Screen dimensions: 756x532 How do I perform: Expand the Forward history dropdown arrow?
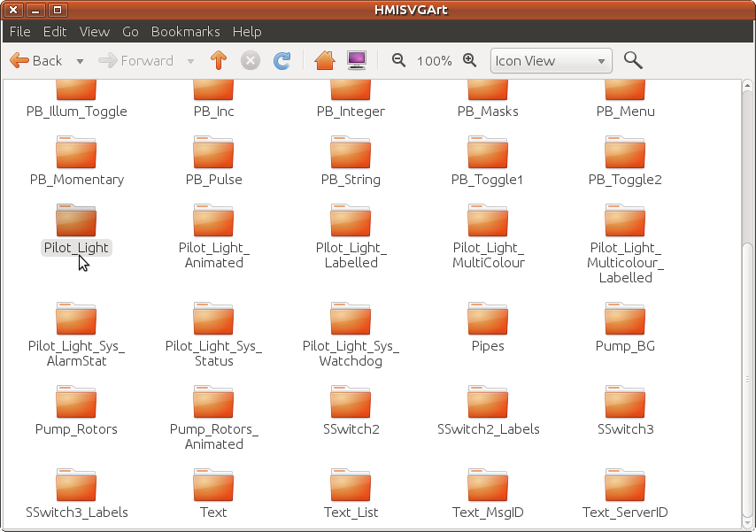click(x=190, y=61)
